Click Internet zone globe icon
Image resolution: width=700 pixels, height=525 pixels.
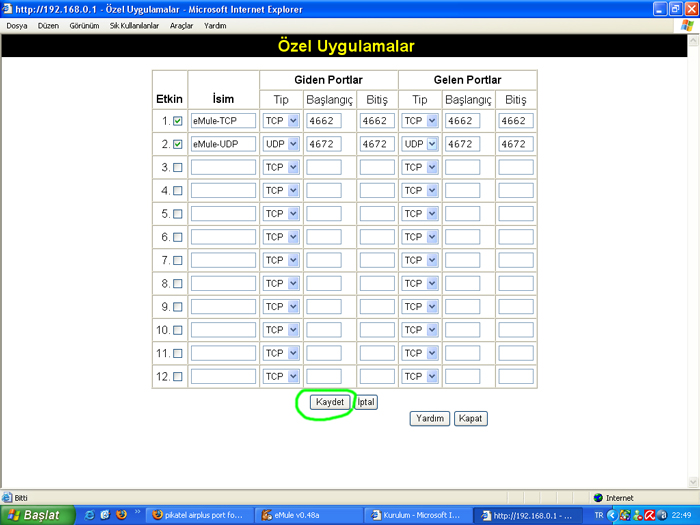click(598, 497)
